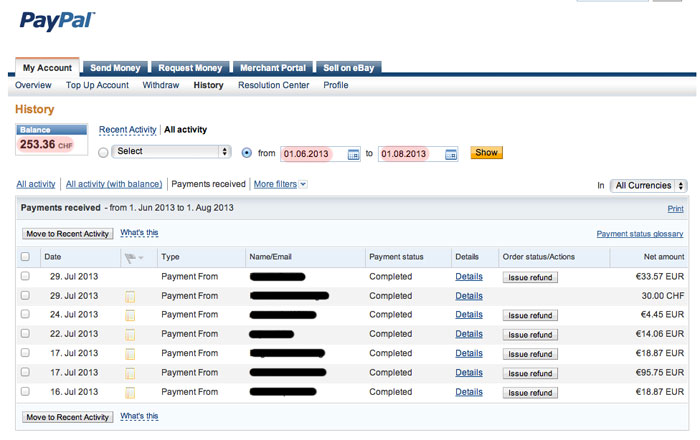Click note icon on 16. Jul 2013 row
The height and width of the screenshot is (440, 700).
pyautogui.click(x=130, y=392)
